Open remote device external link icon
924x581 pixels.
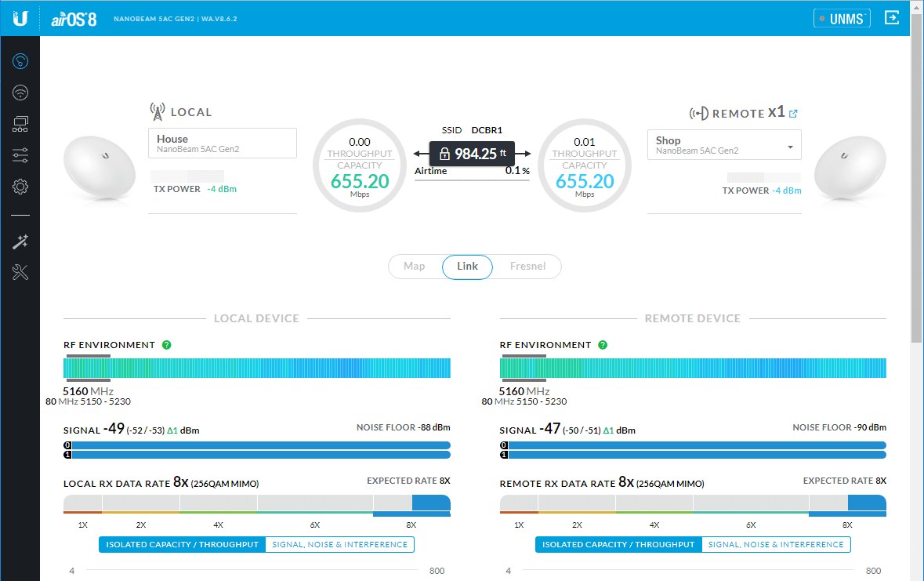[793, 114]
